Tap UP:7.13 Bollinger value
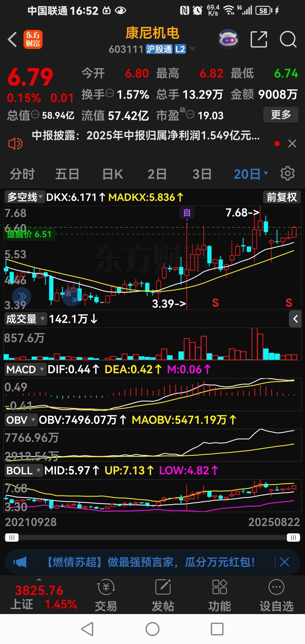Viewport: 305px width, 644px height. [x=129, y=470]
